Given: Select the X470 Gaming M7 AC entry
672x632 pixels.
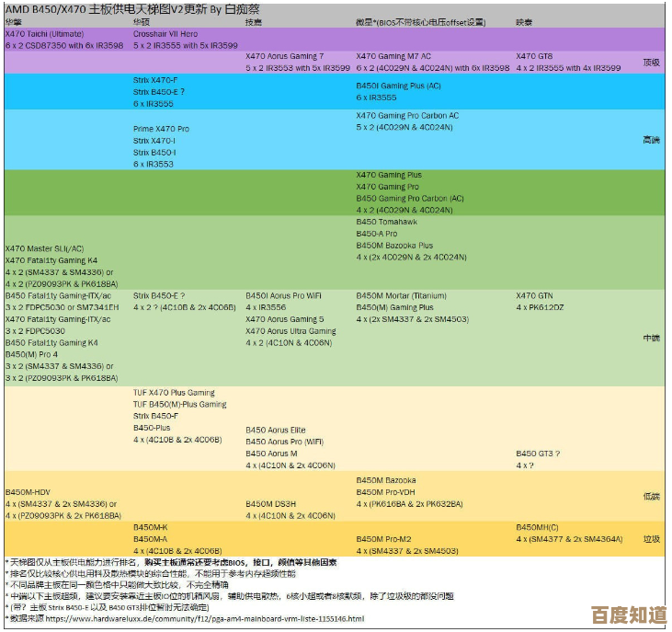Looking at the screenshot, I should (393, 56).
